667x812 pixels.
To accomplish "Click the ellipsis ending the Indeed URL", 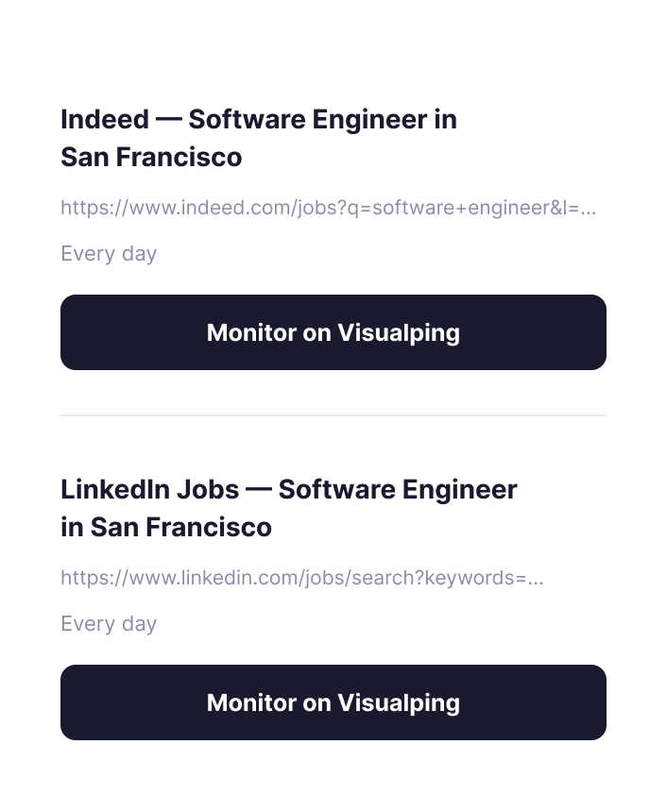I will [589, 210].
